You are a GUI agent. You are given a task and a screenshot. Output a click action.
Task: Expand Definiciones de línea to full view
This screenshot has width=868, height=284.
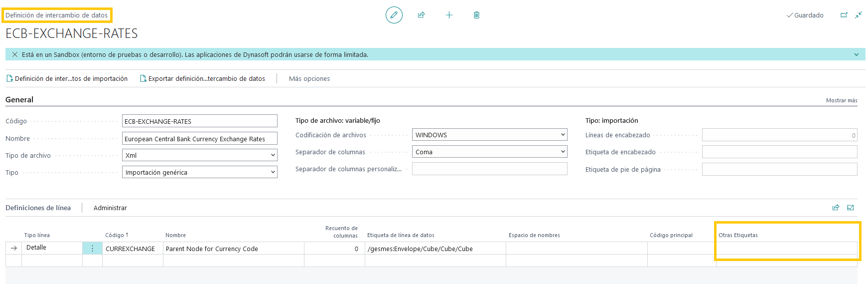[x=851, y=208]
